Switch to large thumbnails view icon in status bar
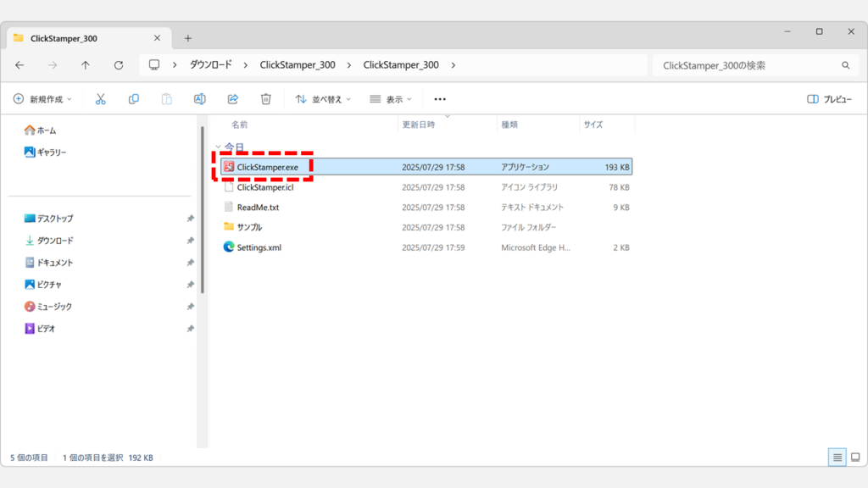 click(855, 457)
